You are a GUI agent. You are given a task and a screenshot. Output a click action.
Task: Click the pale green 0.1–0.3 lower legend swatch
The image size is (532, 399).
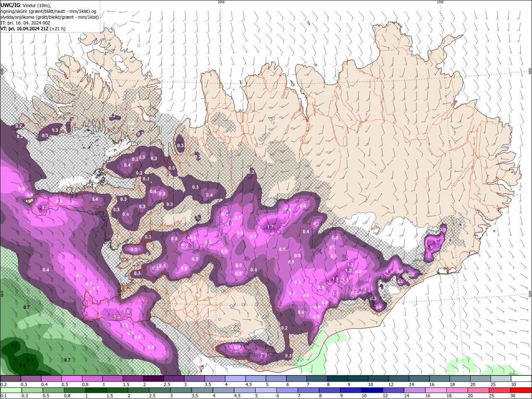pyautogui.click(x=11, y=390)
